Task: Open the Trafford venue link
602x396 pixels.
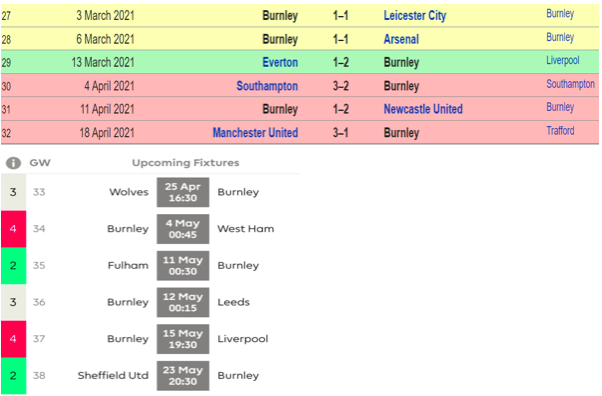Action: (561, 131)
